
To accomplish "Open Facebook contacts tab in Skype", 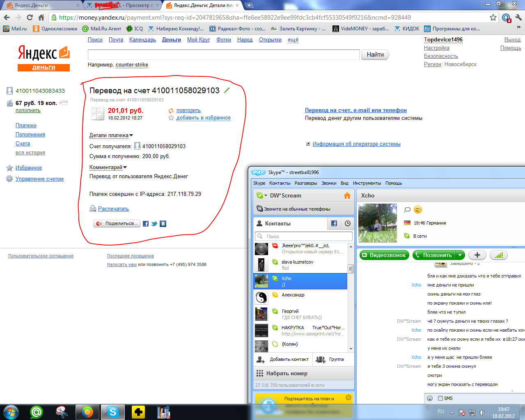I will coord(334,223).
